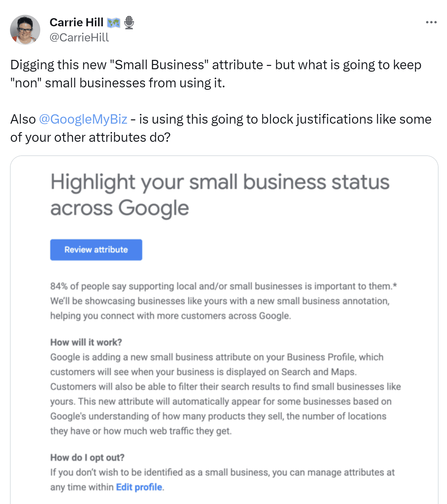Click the world map emoji beside the name
Image resolution: width=447 pixels, height=504 pixels.
[114, 23]
